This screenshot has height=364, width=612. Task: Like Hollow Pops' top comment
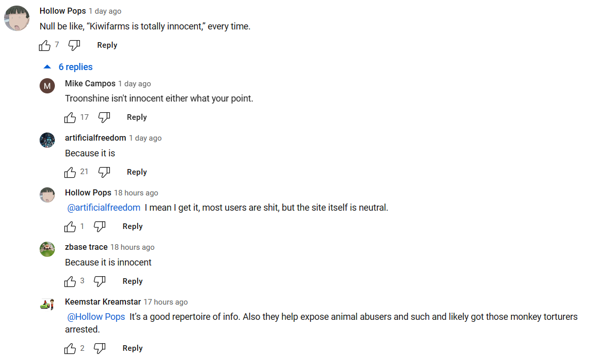(x=45, y=46)
